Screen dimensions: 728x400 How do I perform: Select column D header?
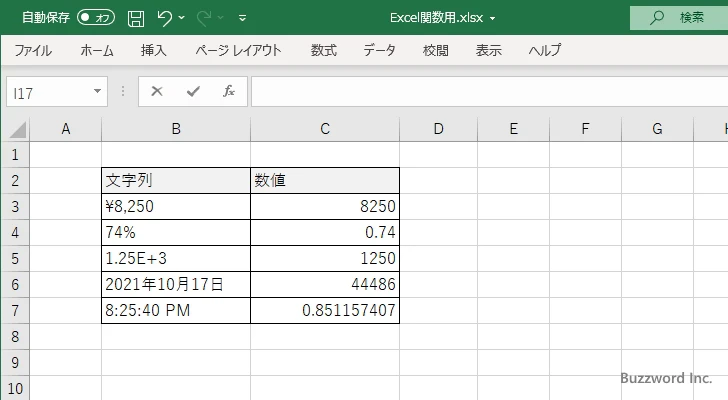tap(438, 129)
